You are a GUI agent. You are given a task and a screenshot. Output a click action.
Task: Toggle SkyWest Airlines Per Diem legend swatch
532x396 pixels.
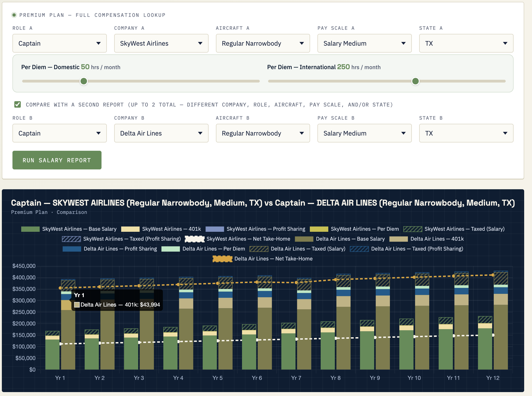(x=319, y=229)
